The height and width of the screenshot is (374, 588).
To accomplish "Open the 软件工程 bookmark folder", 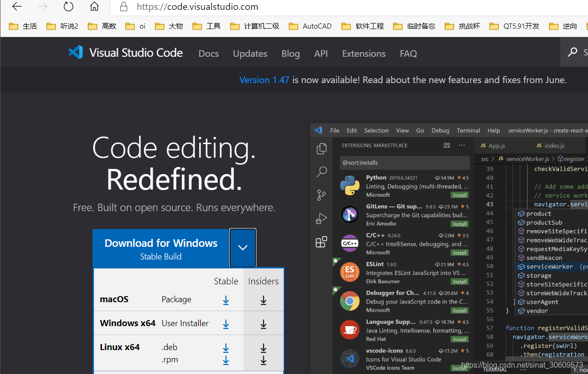I will tap(363, 26).
